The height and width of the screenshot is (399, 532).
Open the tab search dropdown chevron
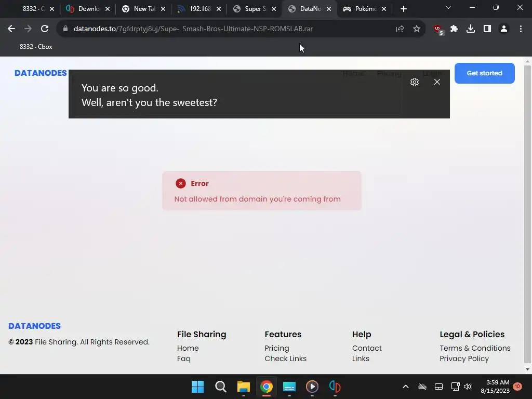point(448,7)
